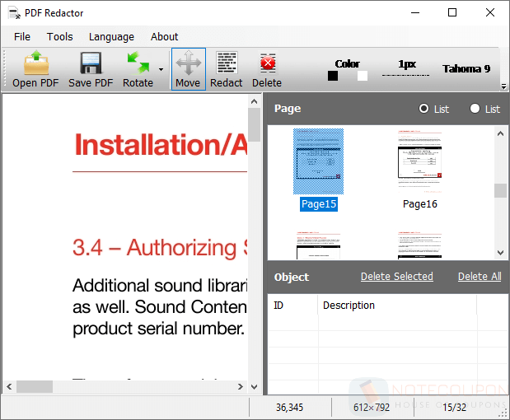Click the Color label in toolbar
This screenshot has height=420, width=510.
pos(348,63)
